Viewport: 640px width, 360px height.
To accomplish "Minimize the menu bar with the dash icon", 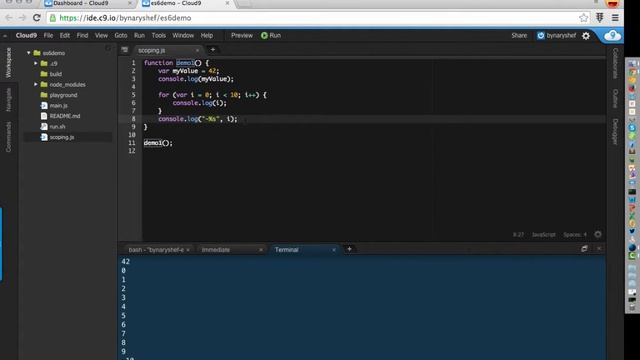I will 5,36.
